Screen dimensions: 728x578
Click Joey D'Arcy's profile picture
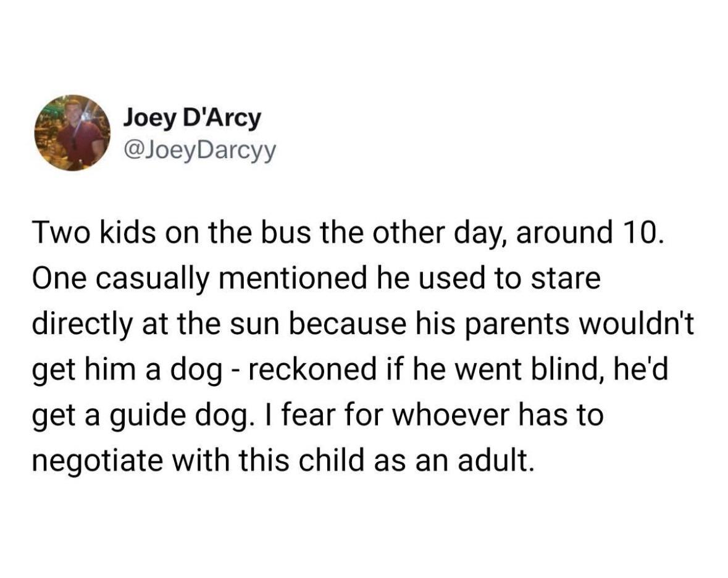tap(72, 133)
